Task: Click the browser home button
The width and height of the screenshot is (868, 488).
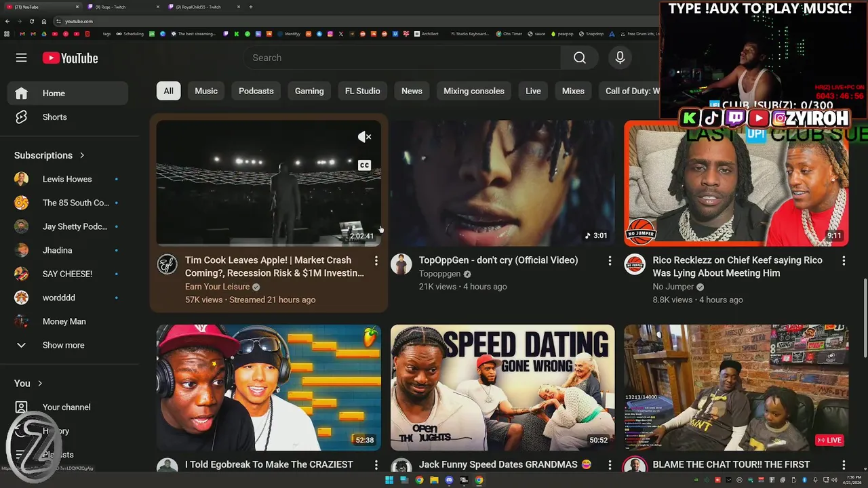Action: [44, 21]
